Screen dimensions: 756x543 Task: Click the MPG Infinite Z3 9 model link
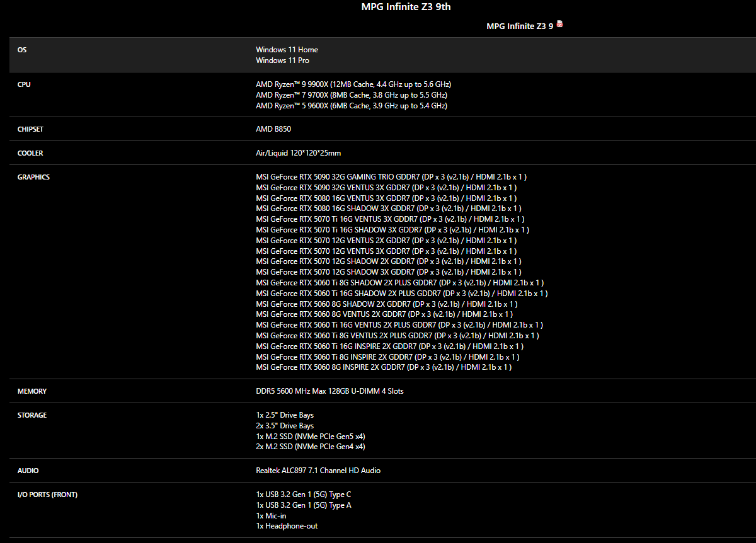pyautogui.click(x=519, y=26)
